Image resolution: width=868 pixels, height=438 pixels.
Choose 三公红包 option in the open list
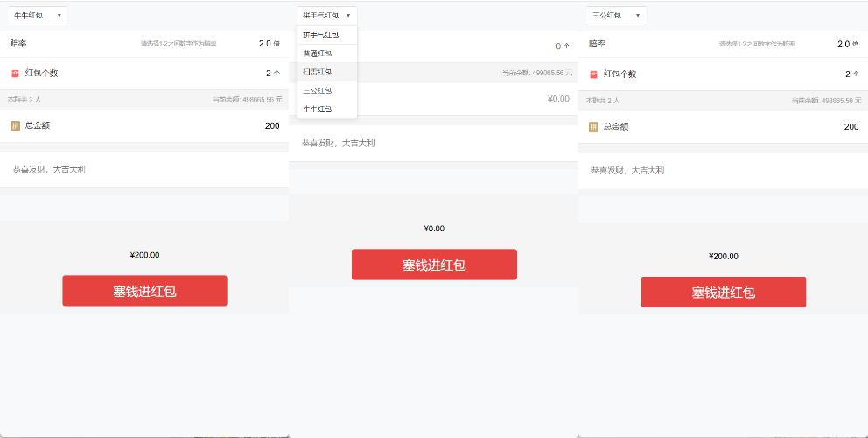pos(318,90)
